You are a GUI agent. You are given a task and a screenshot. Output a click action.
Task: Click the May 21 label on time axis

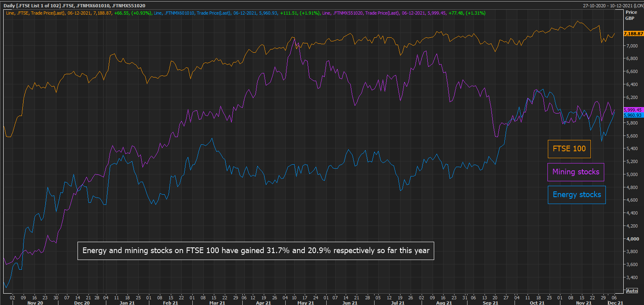[306, 303]
